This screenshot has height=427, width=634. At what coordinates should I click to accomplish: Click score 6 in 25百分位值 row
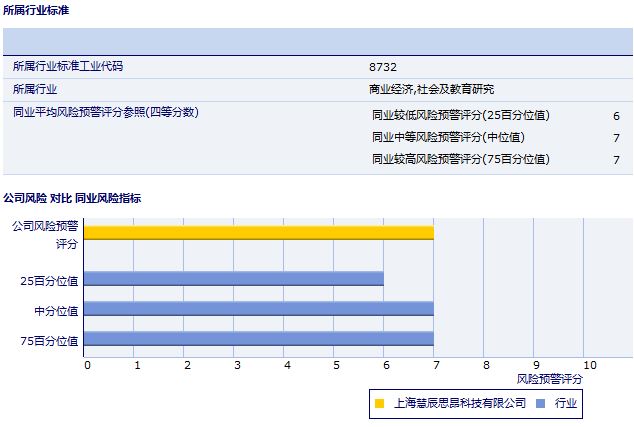click(x=616, y=116)
